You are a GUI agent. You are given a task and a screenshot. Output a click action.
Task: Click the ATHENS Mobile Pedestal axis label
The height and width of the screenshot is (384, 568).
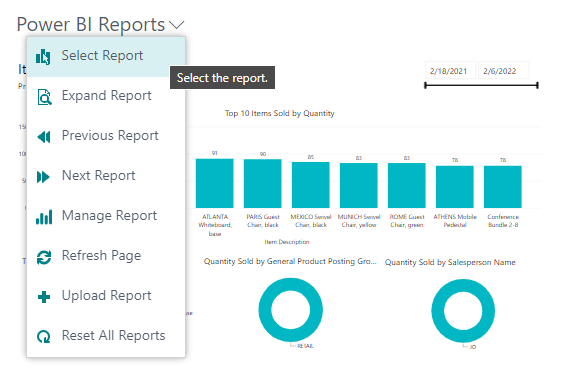pos(455,221)
